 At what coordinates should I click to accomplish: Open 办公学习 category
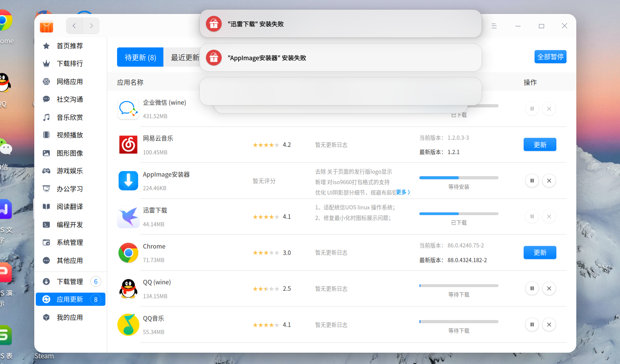70,189
